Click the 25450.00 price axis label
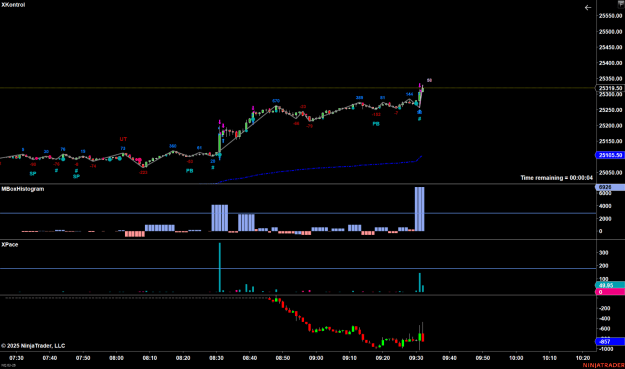The width and height of the screenshot is (625, 369). click(x=610, y=47)
